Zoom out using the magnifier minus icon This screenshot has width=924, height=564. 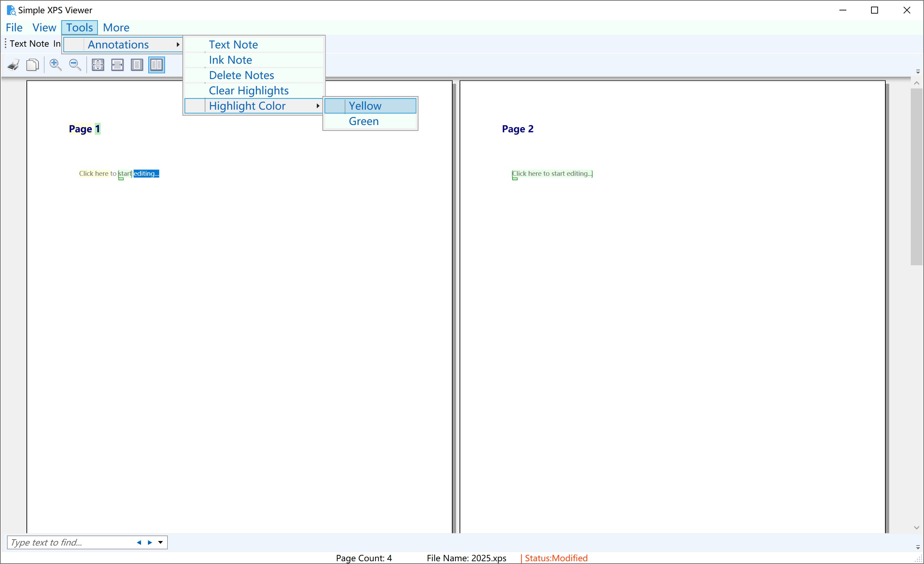pos(75,64)
